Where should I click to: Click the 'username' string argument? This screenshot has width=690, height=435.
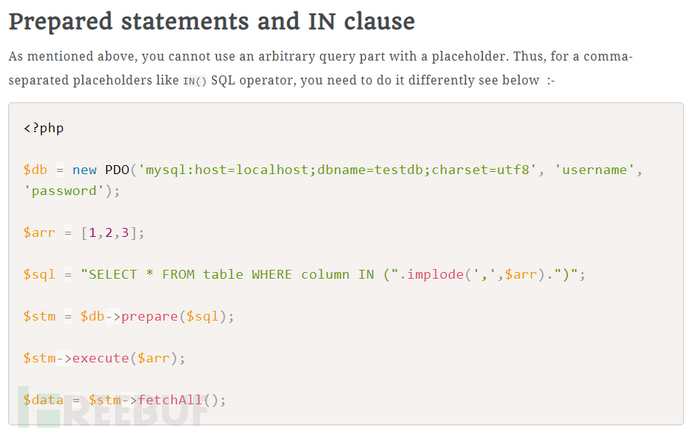(592, 170)
